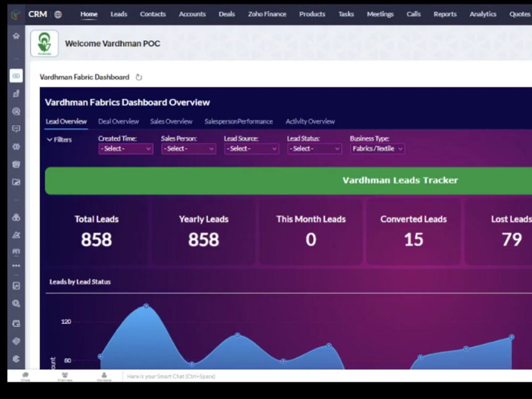The image size is (532, 399).
Task: Open the SalespersonPerformance tab
Action: (238, 121)
